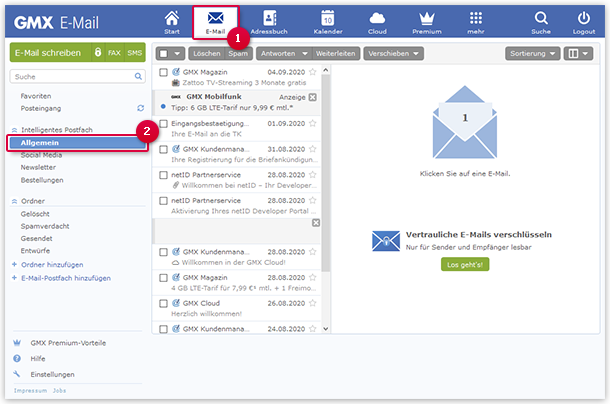Screen dimensions: 610x404
Task: Click the plus icon for Ordner hinzufügen
Action: point(14,264)
